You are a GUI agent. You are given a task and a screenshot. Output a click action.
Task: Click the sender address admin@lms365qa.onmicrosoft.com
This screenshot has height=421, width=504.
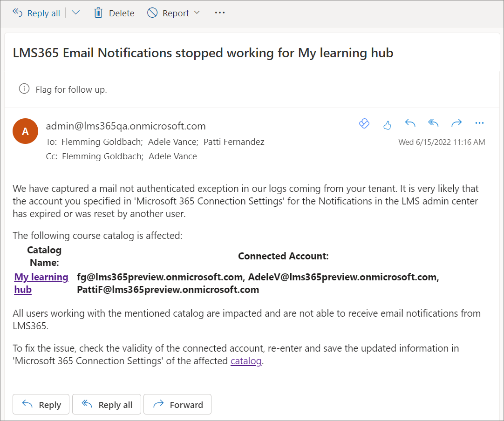[126, 126]
